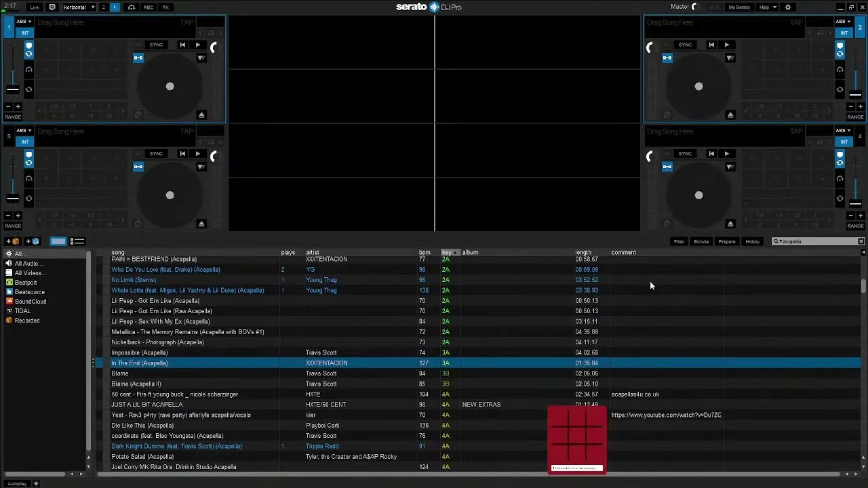Switch to 4 deck layout
The height and width of the screenshot is (488, 868).
115,7
